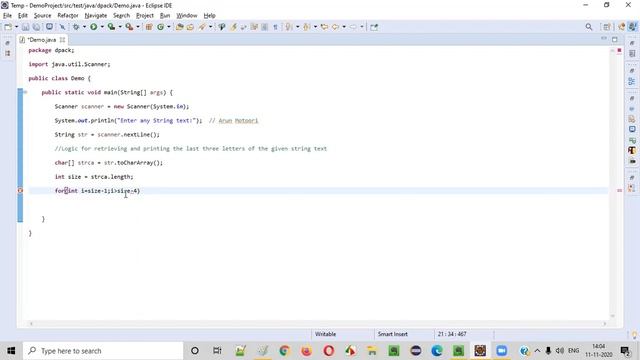The image size is (640, 360).
Task: Open Zoom from the taskbar
Action: (501, 351)
